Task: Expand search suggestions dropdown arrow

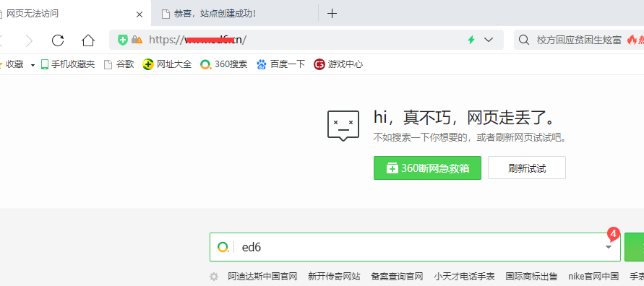Action: 609,247
